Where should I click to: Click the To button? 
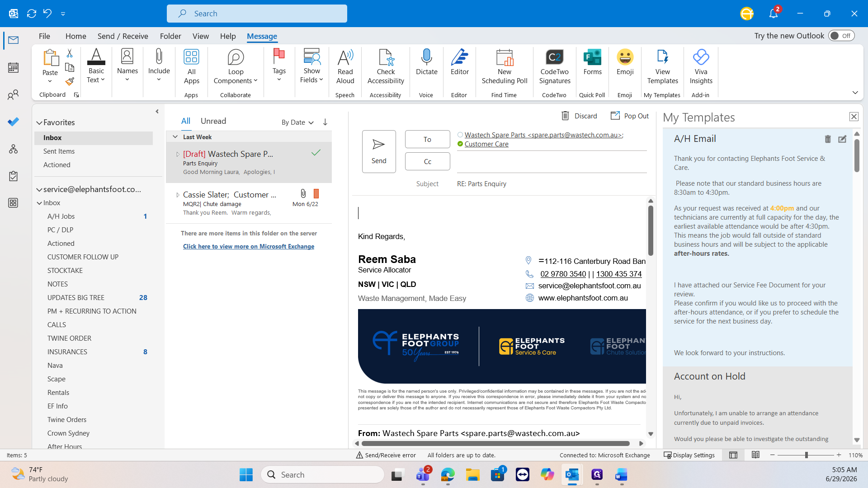point(427,139)
